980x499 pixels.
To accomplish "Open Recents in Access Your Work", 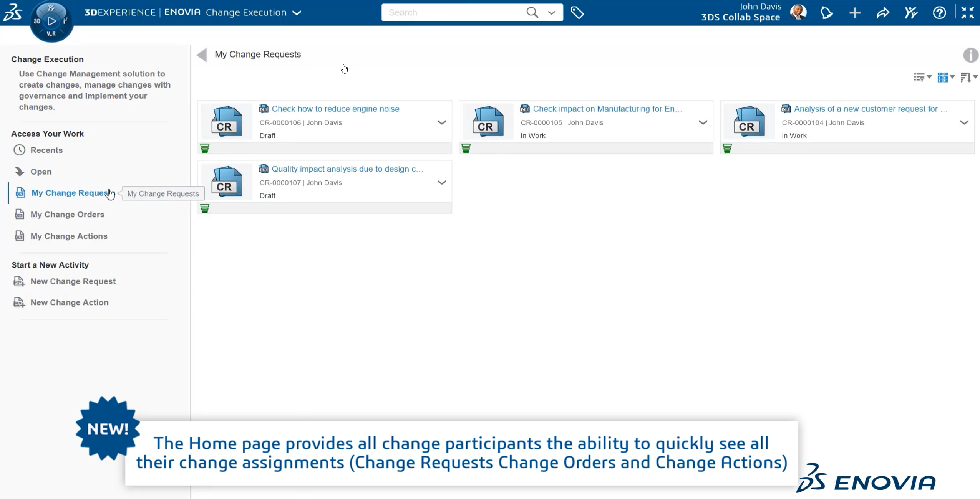I will [46, 150].
